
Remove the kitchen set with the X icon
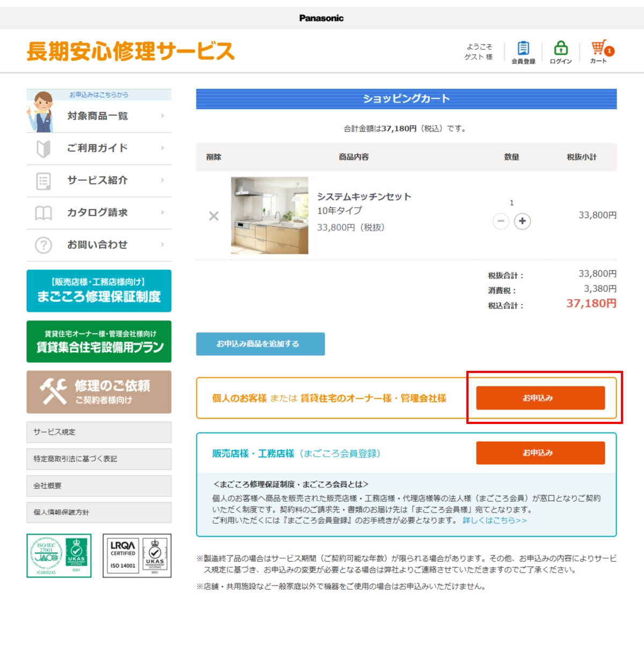coord(214,216)
